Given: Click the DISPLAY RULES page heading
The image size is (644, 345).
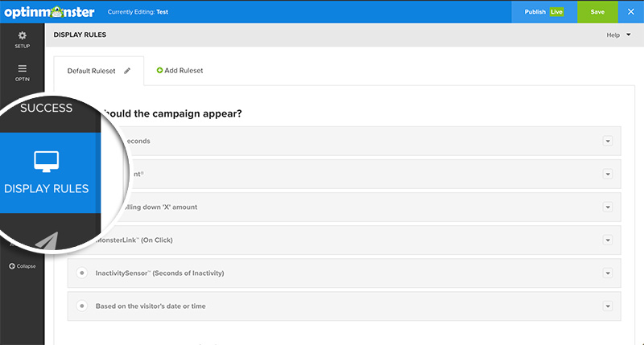Looking at the screenshot, I should click(80, 35).
